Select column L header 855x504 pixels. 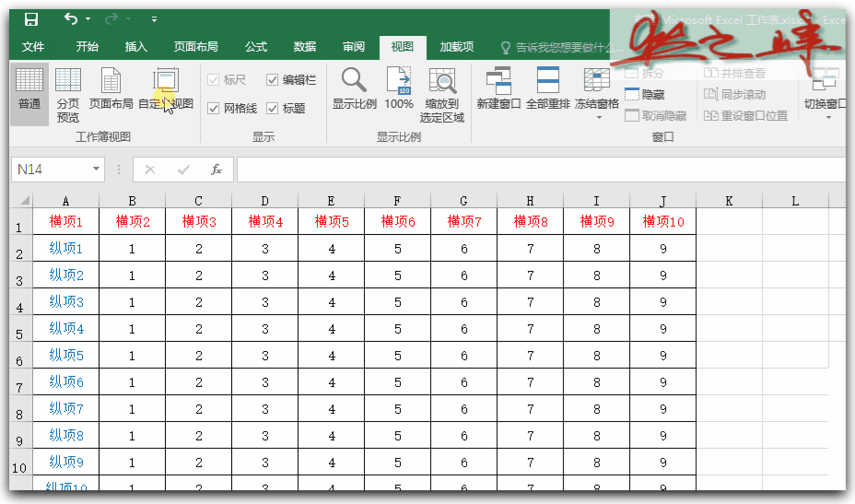click(795, 201)
